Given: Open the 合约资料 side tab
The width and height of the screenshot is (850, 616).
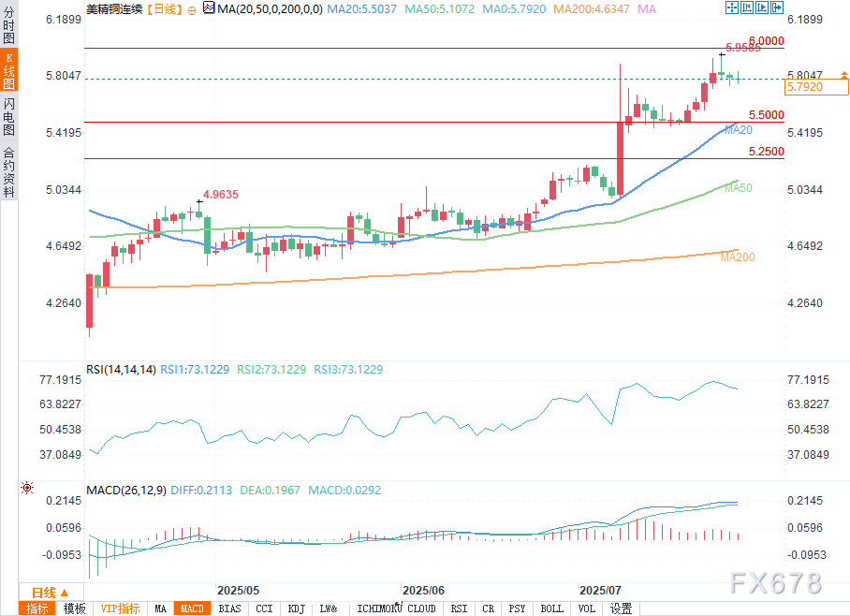Looking at the screenshot, I should (x=8, y=172).
